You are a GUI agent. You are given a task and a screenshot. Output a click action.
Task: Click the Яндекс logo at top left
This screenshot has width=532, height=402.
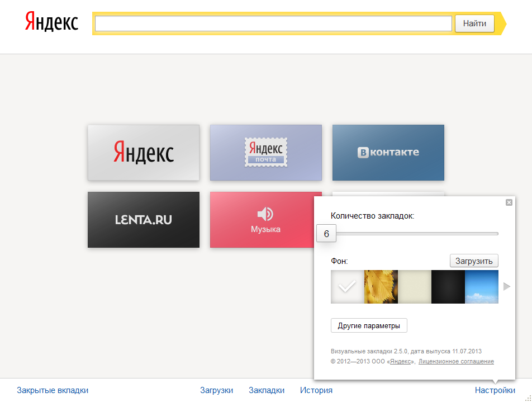pos(51,22)
